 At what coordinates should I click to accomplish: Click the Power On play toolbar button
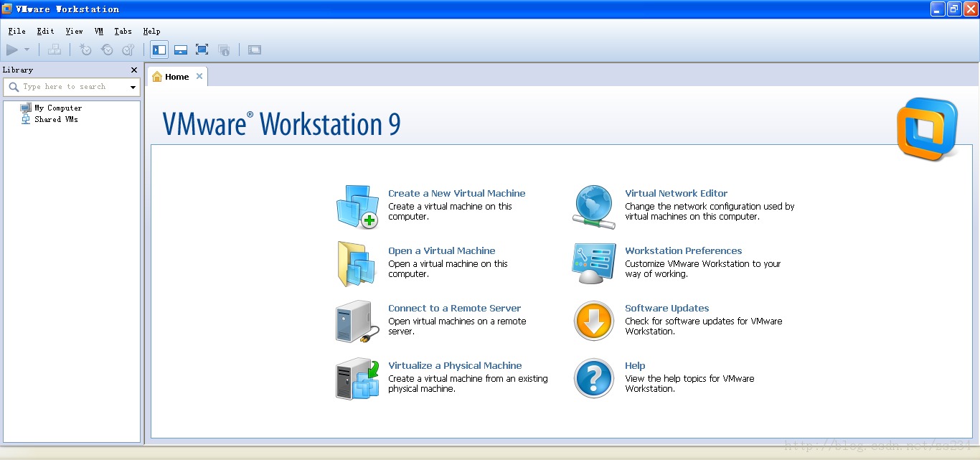(12, 50)
